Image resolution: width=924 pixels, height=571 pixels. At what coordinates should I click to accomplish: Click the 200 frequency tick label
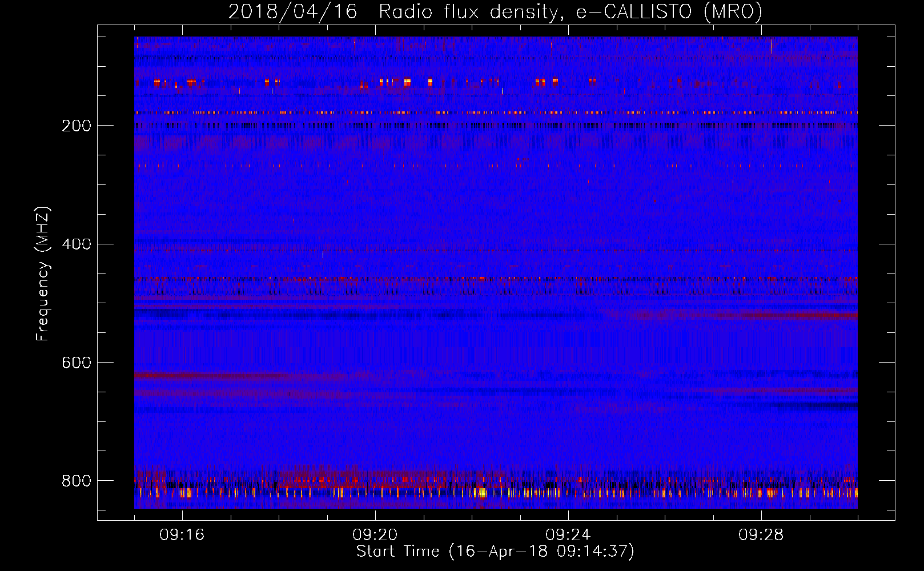pyautogui.click(x=77, y=126)
